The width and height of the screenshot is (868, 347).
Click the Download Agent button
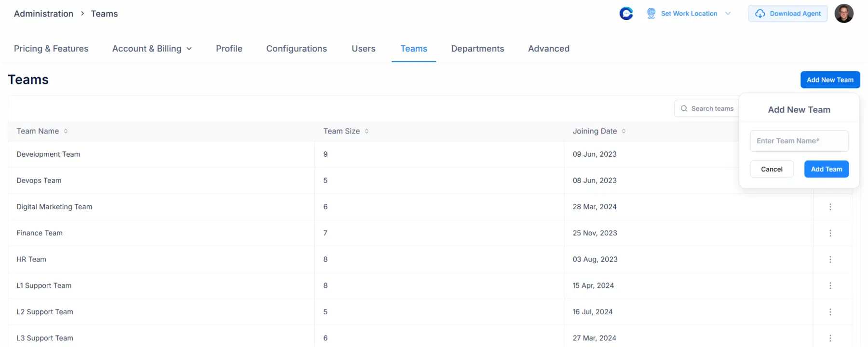click(x=787, y=13)
